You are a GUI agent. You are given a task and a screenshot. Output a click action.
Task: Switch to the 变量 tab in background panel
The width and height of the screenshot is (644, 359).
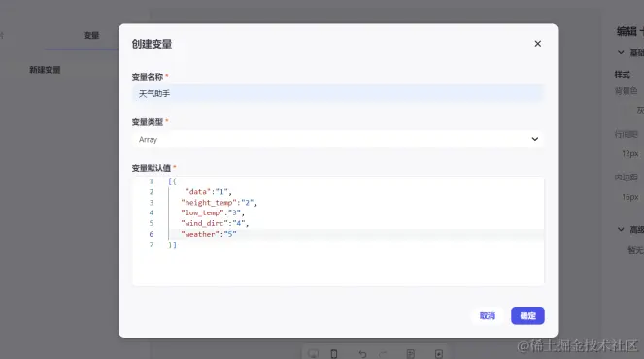pos(91,35)
